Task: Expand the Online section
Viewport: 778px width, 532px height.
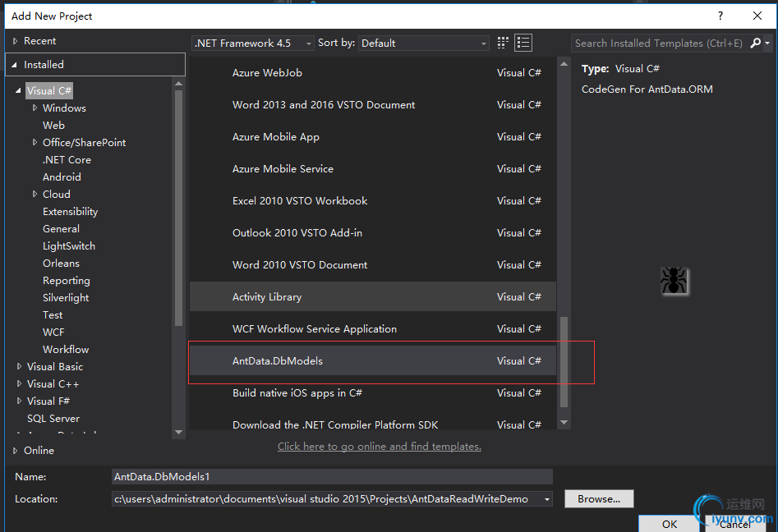Action: click(15, 450)
